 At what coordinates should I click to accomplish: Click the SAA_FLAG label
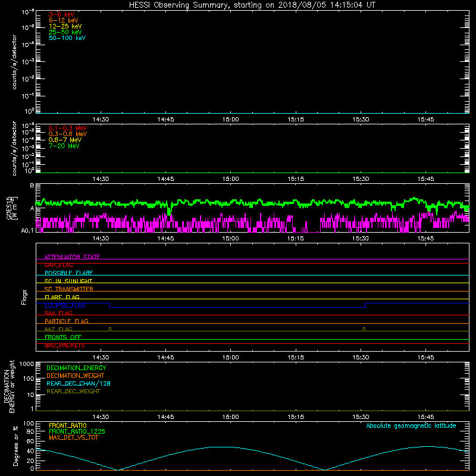(x=58, y=313)
